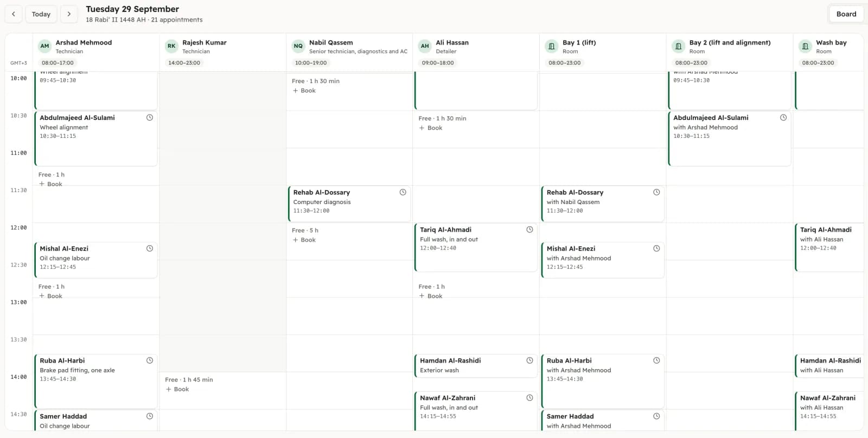Select the Rajesh Kumar column header name
The width and height of the screenshot is (868, 438).
[x=205, y=42]
